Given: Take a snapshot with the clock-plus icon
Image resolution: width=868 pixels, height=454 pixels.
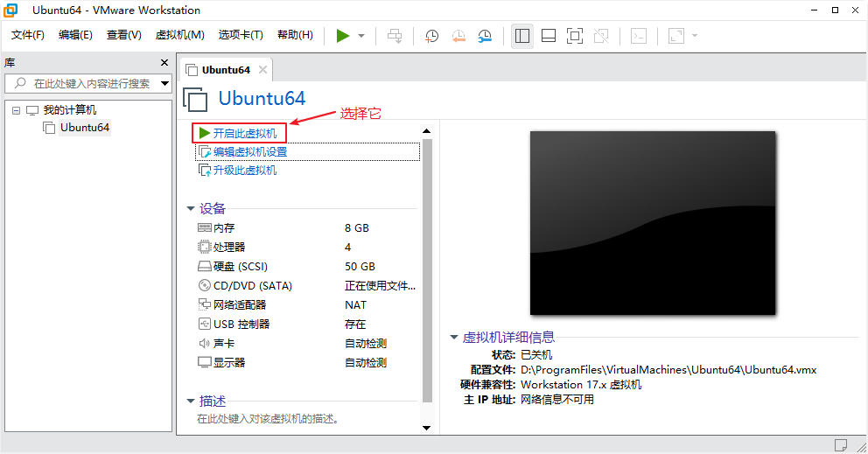Looking at the screenshot, I should point(431,36).
